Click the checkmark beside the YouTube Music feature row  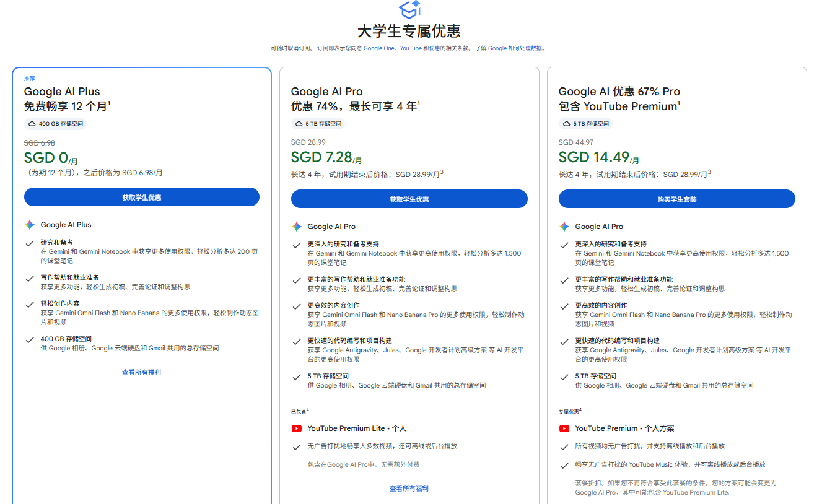pyautogui.click(x=564, y=465)
